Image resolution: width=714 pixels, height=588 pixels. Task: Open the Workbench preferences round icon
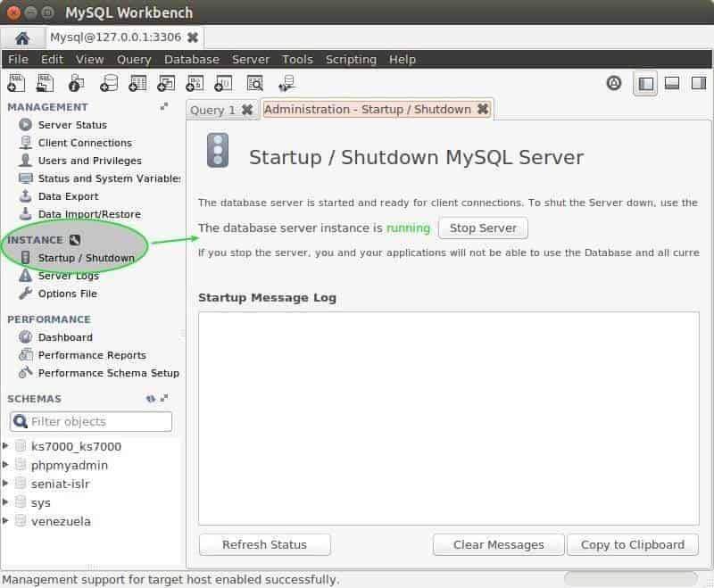coord(614,83)
